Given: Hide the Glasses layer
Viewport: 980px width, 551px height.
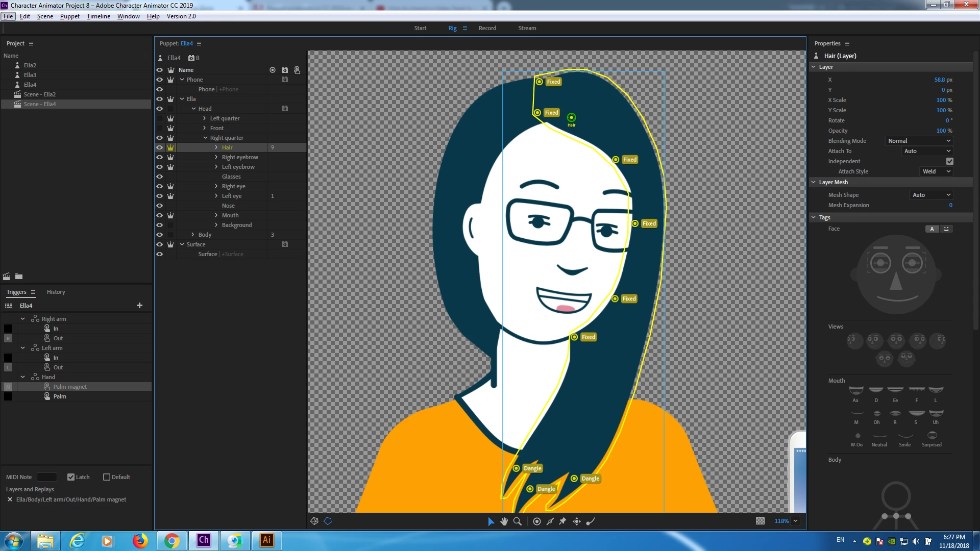Looking at the screenshot, I should point(159,177).
